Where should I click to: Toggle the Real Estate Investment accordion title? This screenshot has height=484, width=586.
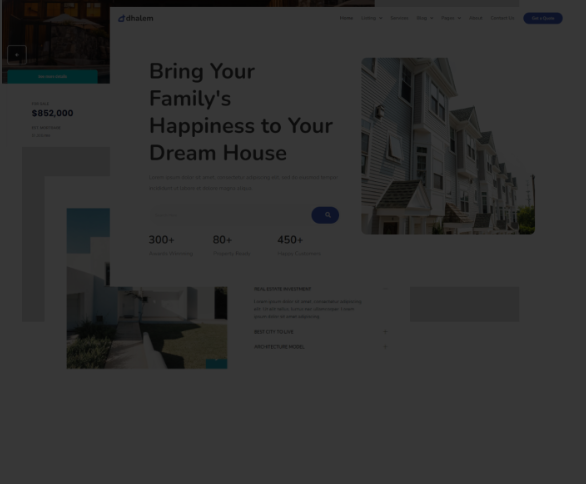pyautogui.click(x=282, y=289)
